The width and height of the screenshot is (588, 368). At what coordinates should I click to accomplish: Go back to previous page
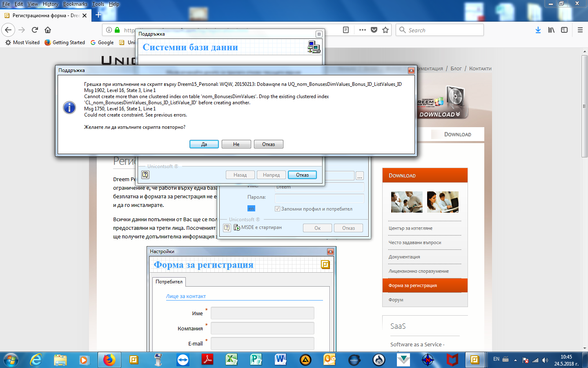coord(8,30)
